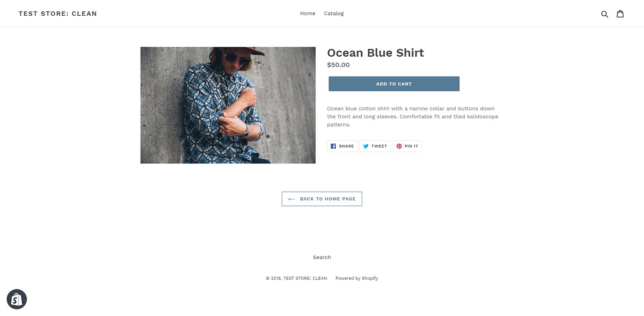Open the Search link in the footer
Image resolution: width=644 pixels, height=316 pixels.
(322, 257)
